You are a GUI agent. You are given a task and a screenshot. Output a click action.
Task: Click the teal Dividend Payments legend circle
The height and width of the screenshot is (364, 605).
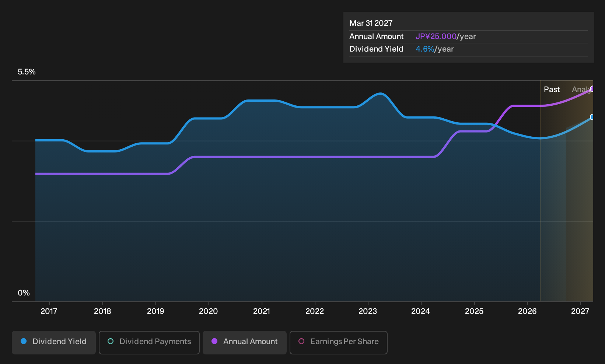point(111,342)
